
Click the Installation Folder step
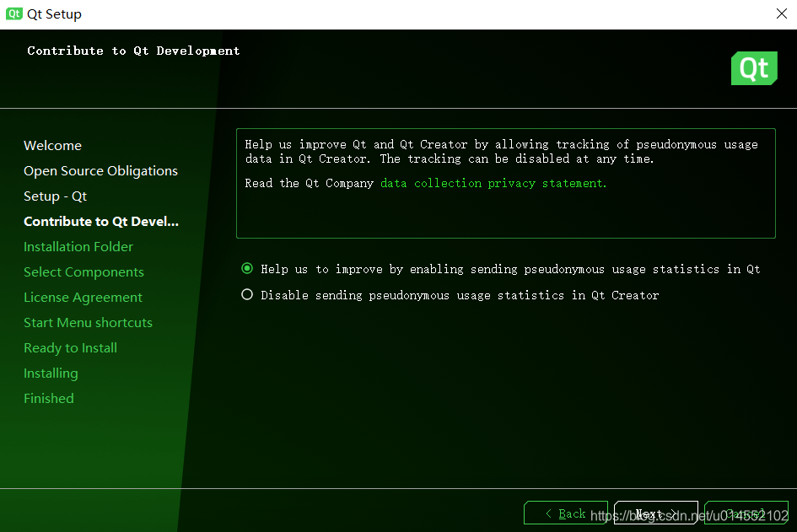point(78,246)
